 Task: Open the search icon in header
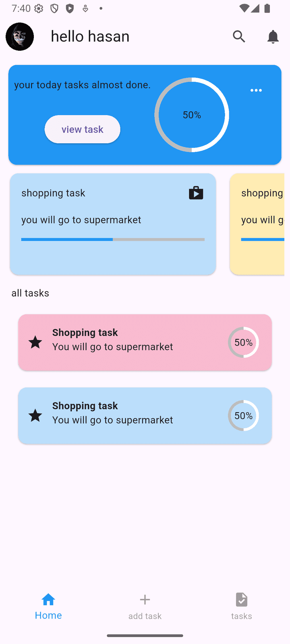239,37
